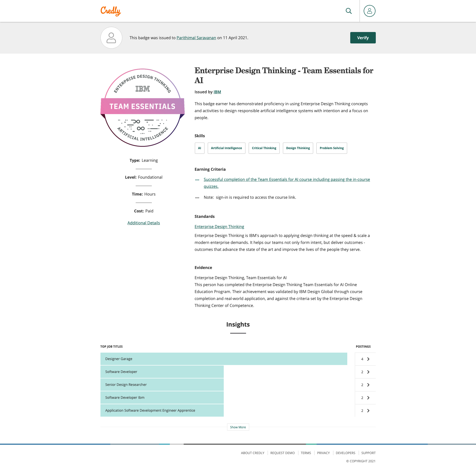Screen dimensions: 476x468
Task: Expand postings for Software Developer
Action: [x=368, y=372]
